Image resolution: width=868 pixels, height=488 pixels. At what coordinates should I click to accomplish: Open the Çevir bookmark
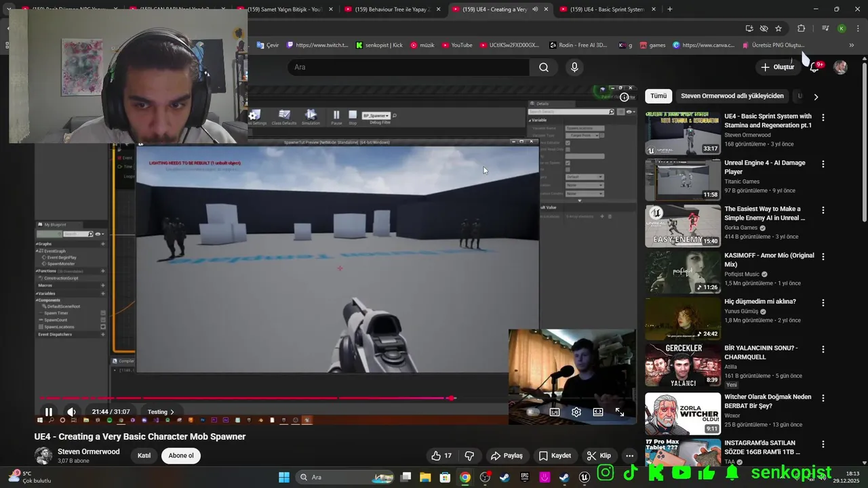268,45
